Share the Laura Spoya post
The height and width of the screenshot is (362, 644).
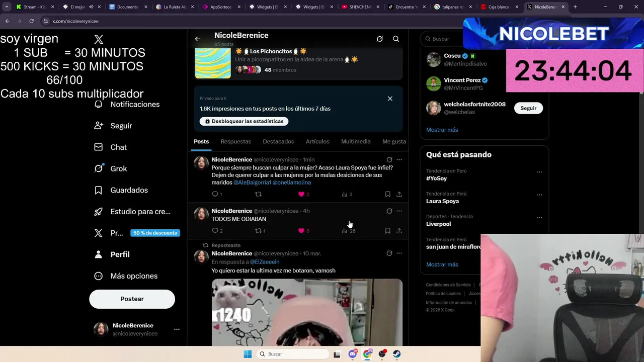click(399, 194)
